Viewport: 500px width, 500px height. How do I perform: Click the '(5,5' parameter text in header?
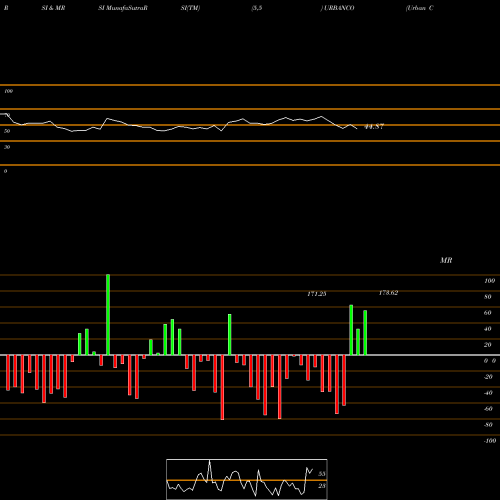(257, 8)
